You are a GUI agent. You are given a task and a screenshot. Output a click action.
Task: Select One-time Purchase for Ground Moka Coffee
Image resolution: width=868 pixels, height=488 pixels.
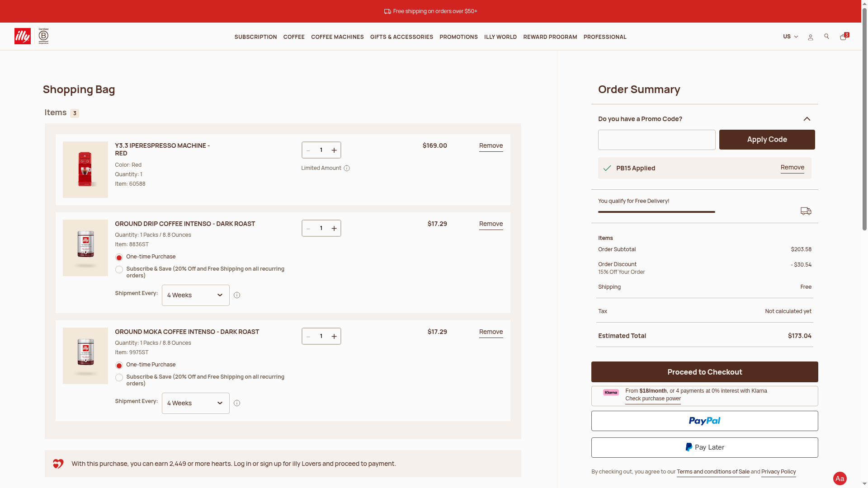click(x=119, y=366)
